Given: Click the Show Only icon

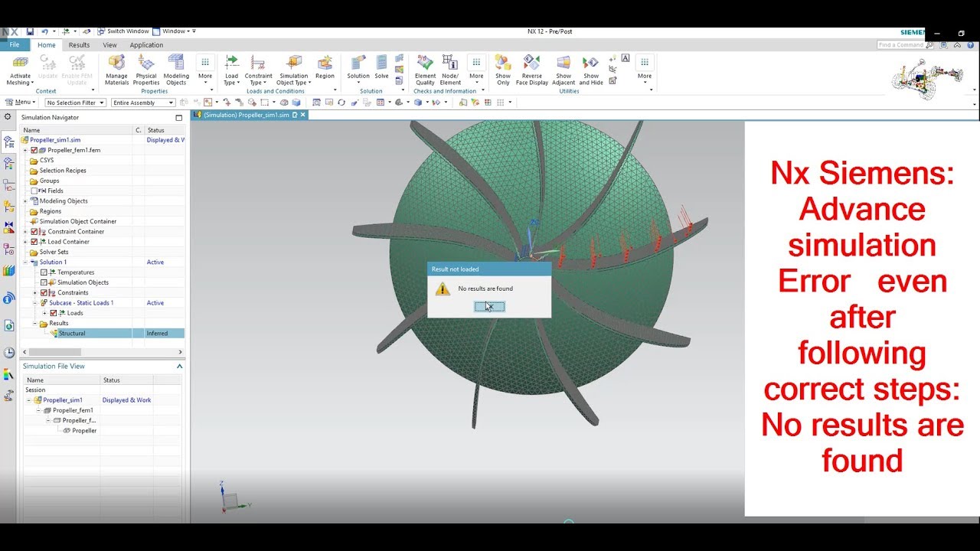Looking at the screenshot, I should click(503, 63).
